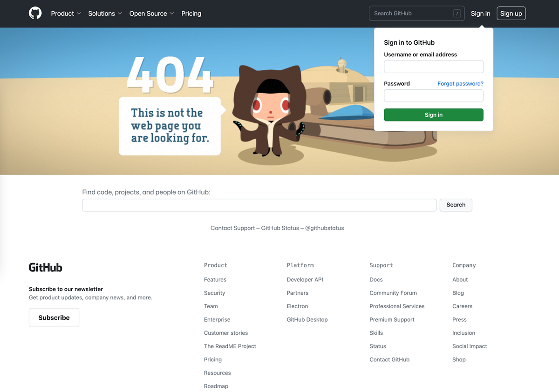559x392 pixels.
Task: Open Careers footer link
Action: tap(463, 306)
